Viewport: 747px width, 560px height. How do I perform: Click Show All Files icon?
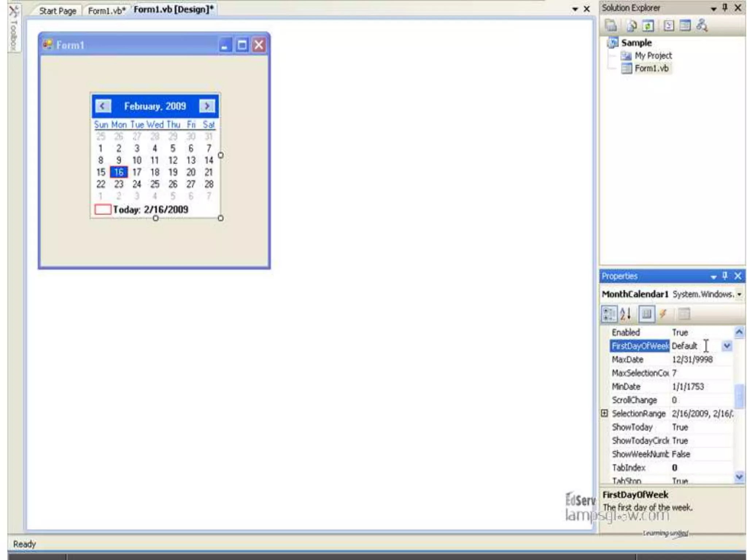631,26
